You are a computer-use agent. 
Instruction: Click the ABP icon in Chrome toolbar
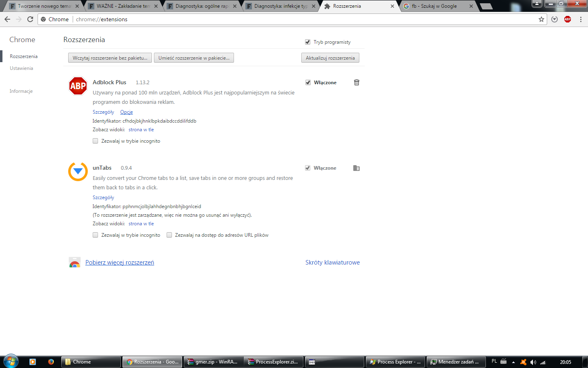(x=568, y=19)
